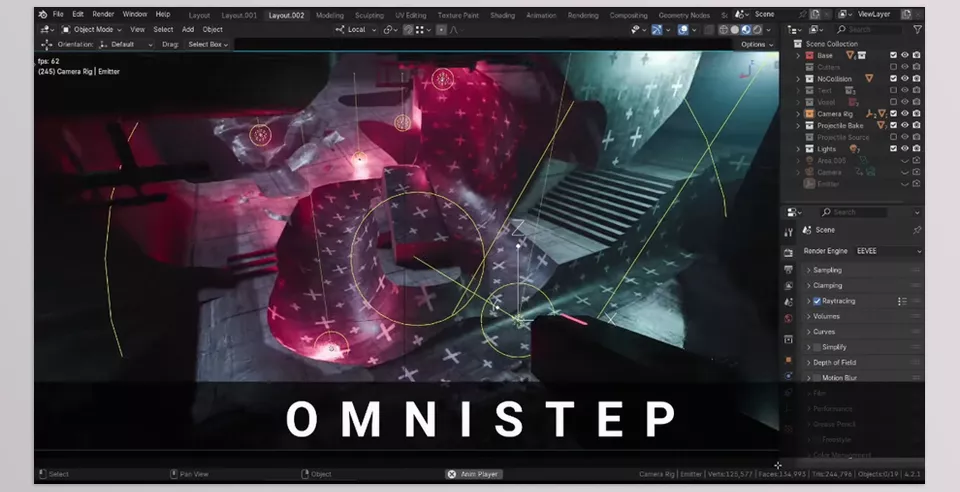Open the Select Box drag dropdown
Screen dimensions: 960x492
tap(208, 45)
